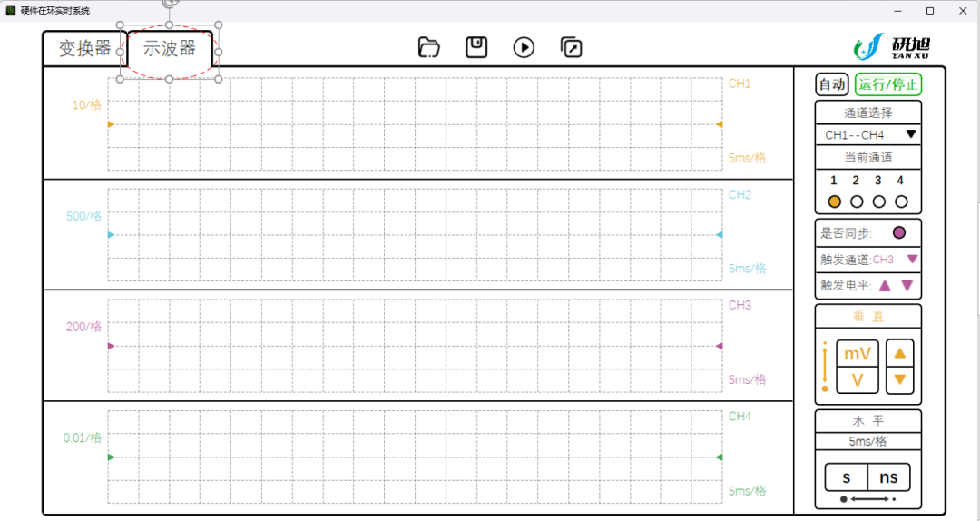Click the 自动 button
Screen dimensions: 980x521
832,84
